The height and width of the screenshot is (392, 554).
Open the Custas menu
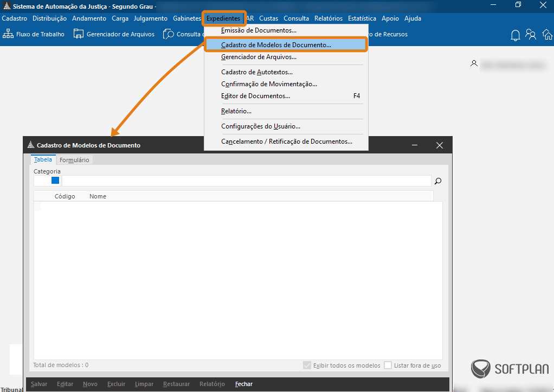point(268,18)
